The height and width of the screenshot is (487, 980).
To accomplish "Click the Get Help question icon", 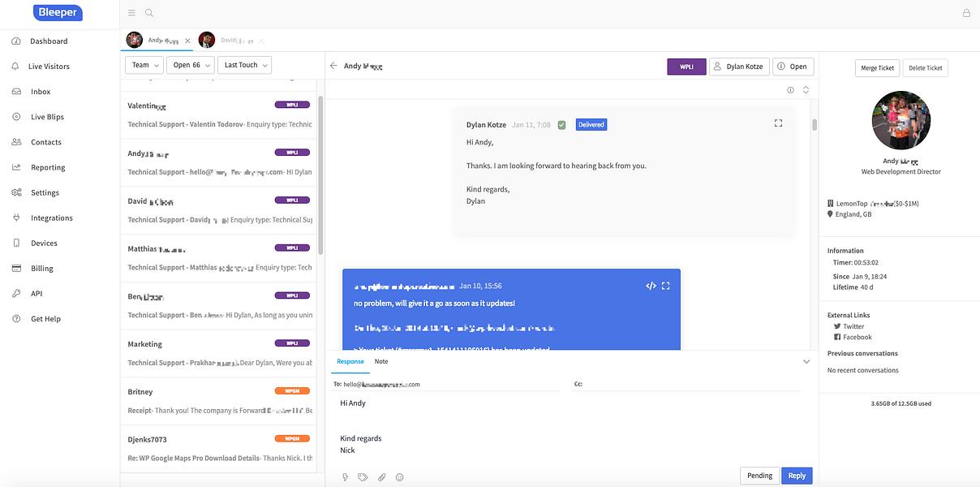I will coord(16,318).
